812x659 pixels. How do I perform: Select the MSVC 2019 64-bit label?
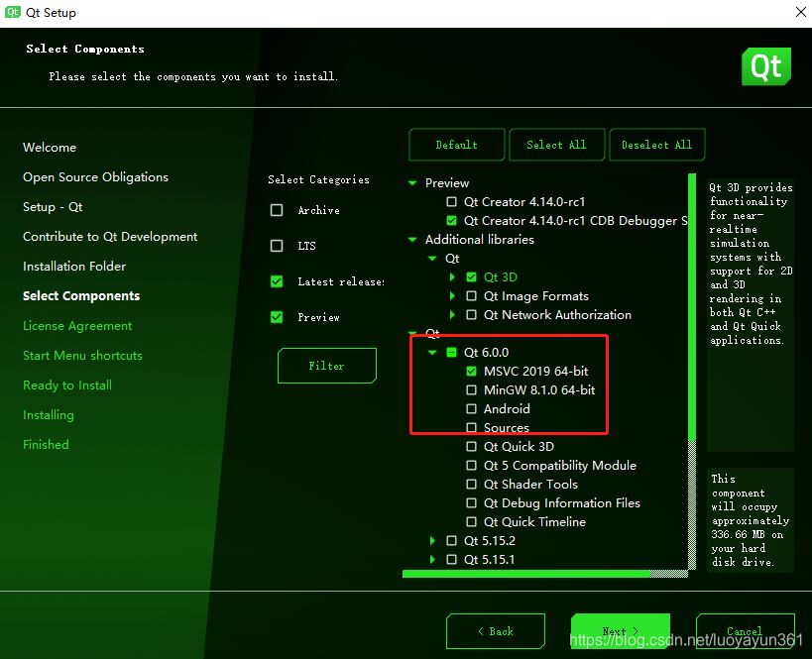click(536, 372)
